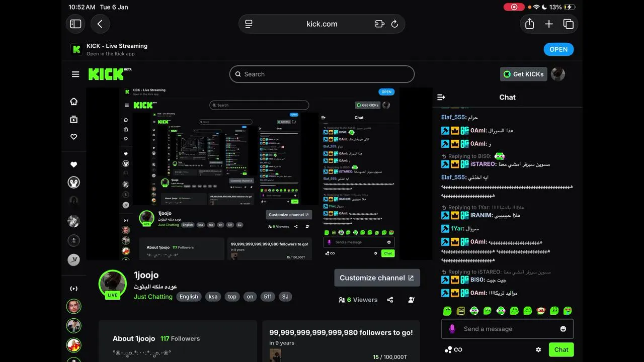Screen dimensions: 644x362
Task: Click Customize channel button
Action: pos(377,278)
